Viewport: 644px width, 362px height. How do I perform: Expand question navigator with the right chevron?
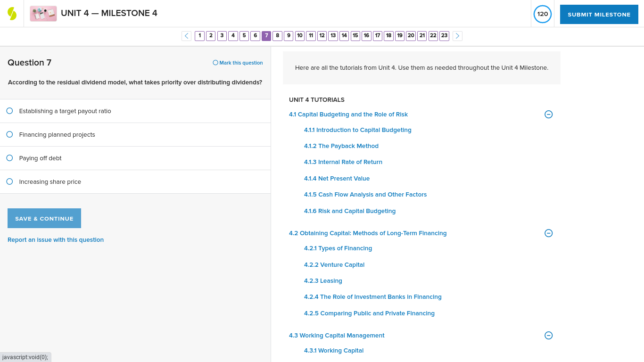tap(457, 35)
